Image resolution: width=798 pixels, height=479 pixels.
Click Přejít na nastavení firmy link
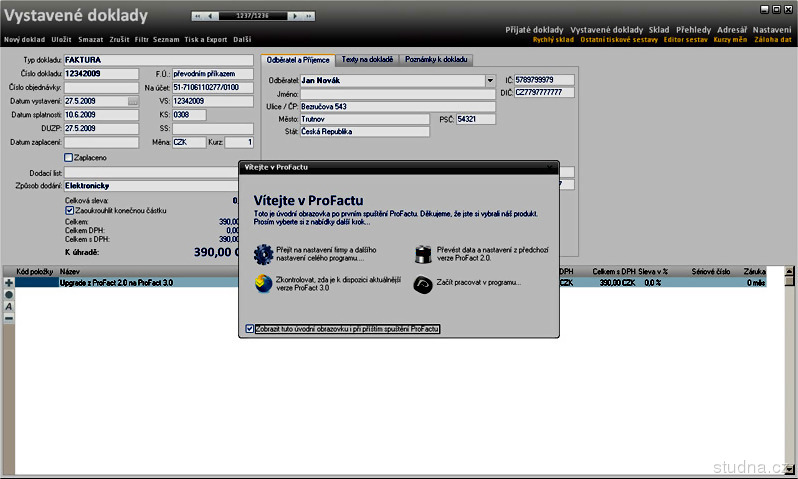326,254
